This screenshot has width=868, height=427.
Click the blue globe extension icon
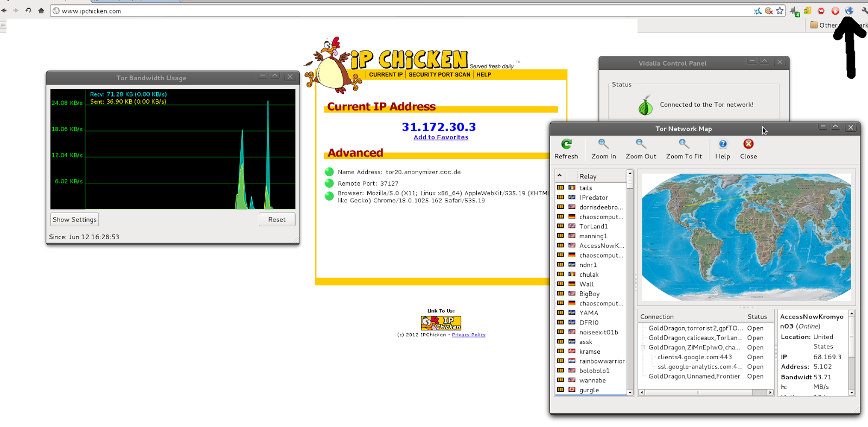(x=849, y=11)
